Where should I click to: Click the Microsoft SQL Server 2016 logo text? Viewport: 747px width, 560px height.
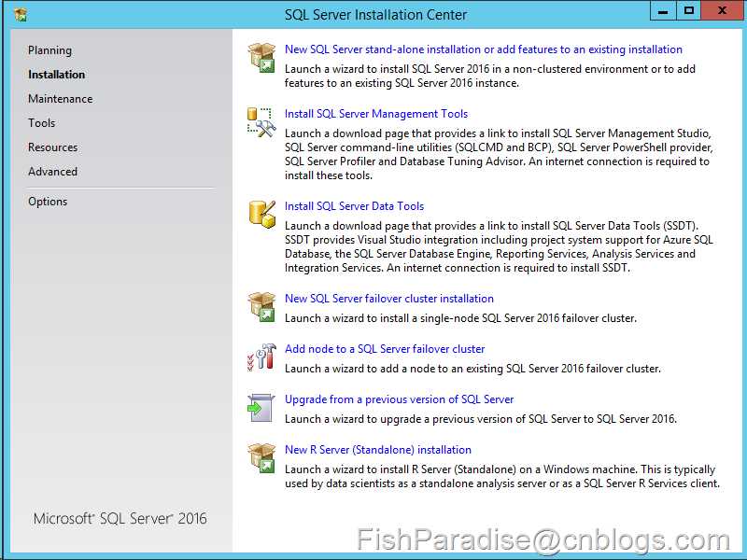120,519
